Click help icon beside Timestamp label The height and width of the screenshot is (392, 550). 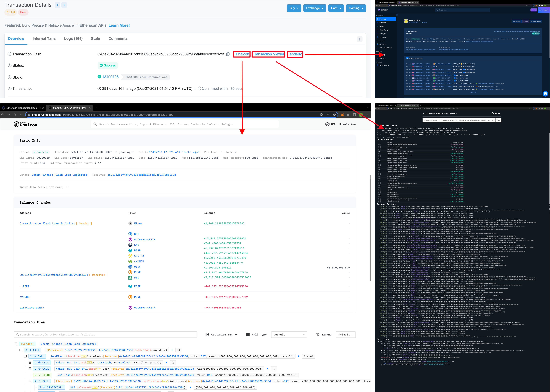click(x=10, y=88)
